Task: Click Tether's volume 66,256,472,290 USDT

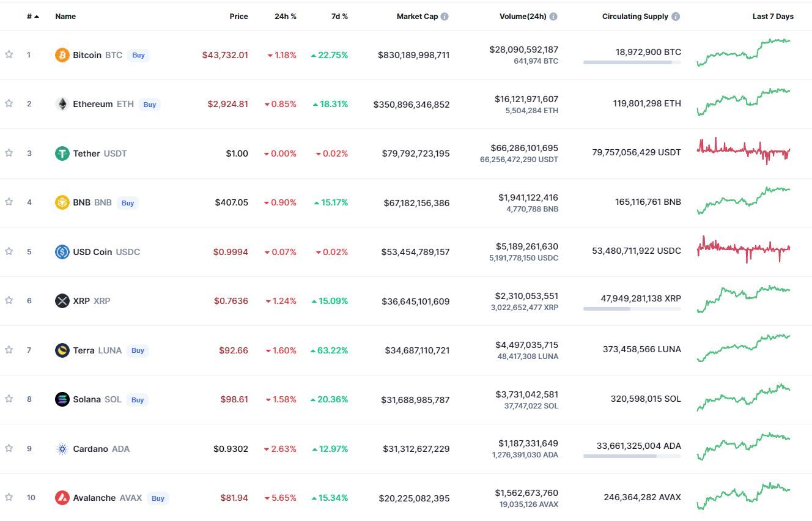Action: (x=519, y=160)
